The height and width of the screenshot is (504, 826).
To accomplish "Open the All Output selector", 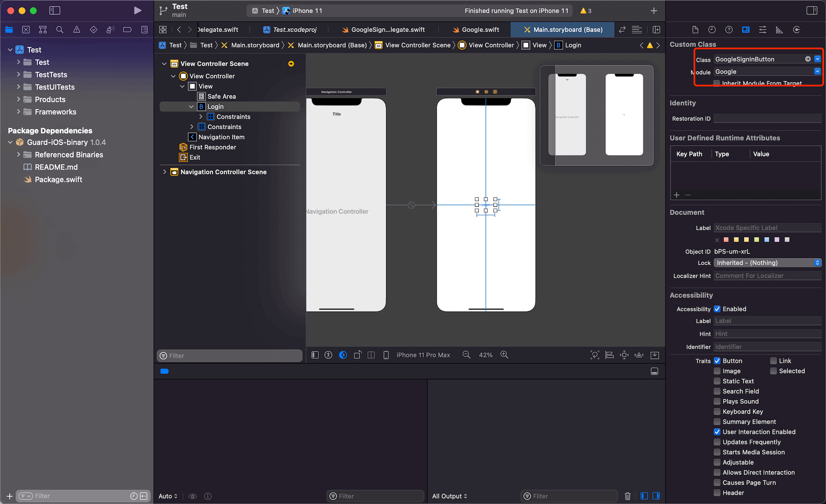I will (x=449, y=496).
